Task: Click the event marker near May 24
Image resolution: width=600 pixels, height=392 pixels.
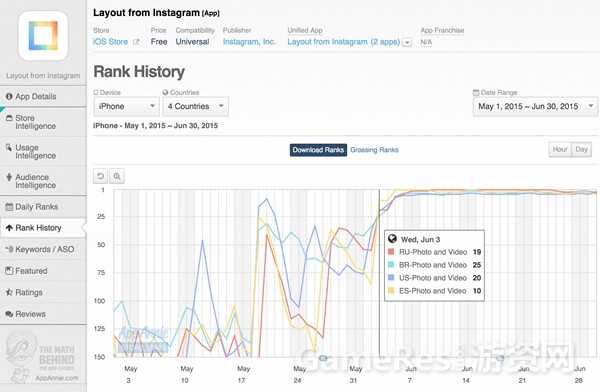Action: 323,358
